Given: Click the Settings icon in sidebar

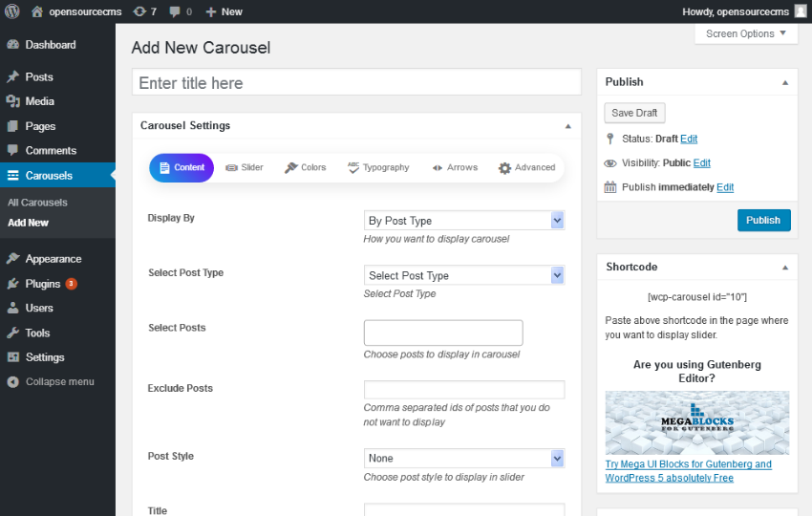Looking at the screenshot, I should (x=13, y=357).
